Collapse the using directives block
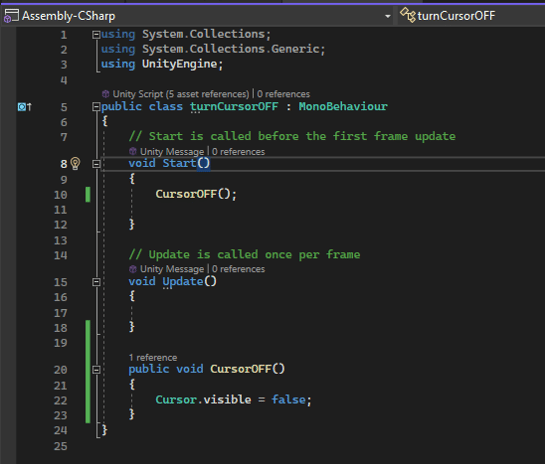545x464 pixels. (96, 35)
